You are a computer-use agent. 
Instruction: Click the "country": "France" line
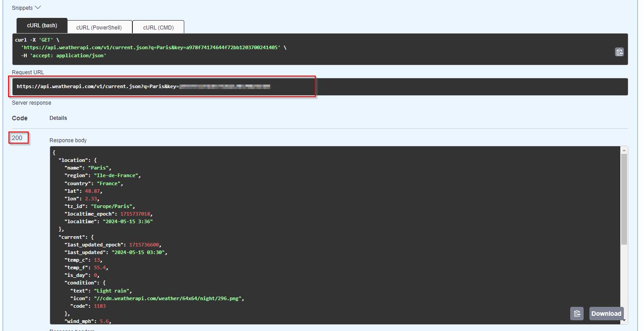[x=93, y=183]
